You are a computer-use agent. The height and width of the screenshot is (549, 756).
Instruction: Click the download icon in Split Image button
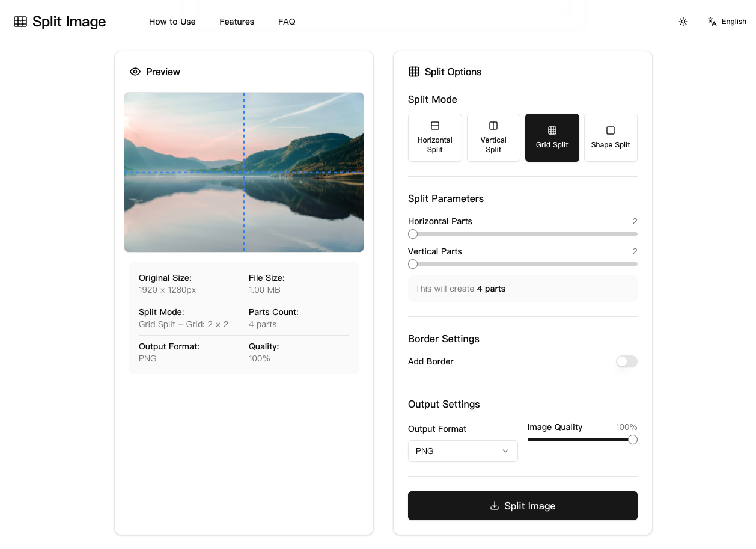coord(495,506)
